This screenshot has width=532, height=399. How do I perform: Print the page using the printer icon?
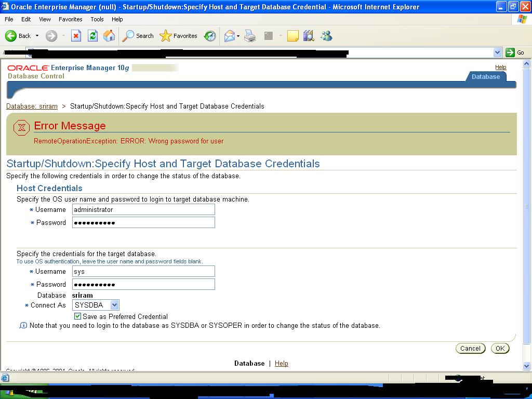click(x=250, y=36)
